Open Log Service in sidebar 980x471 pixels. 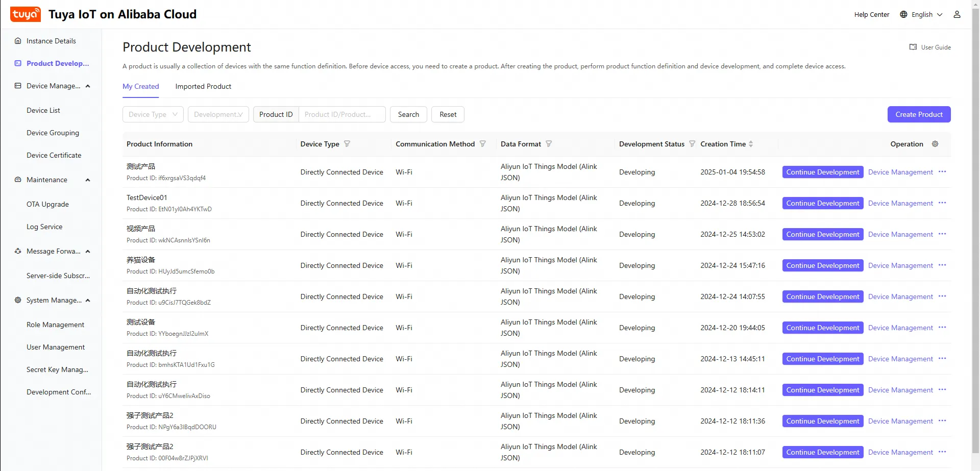click(44, 227)
